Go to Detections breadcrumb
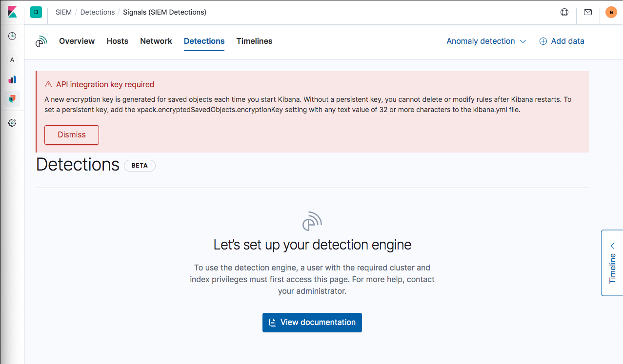 tap(98, 12)
